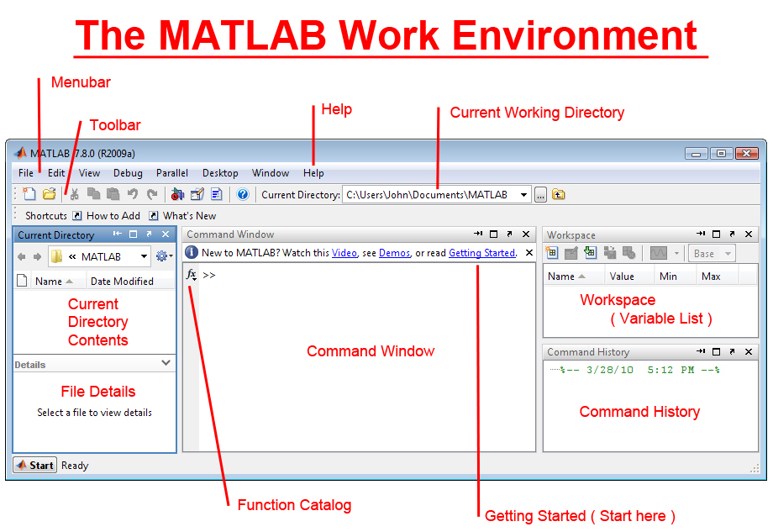Click the Getting Started link
773x532 pixels.
pos(481,253)
